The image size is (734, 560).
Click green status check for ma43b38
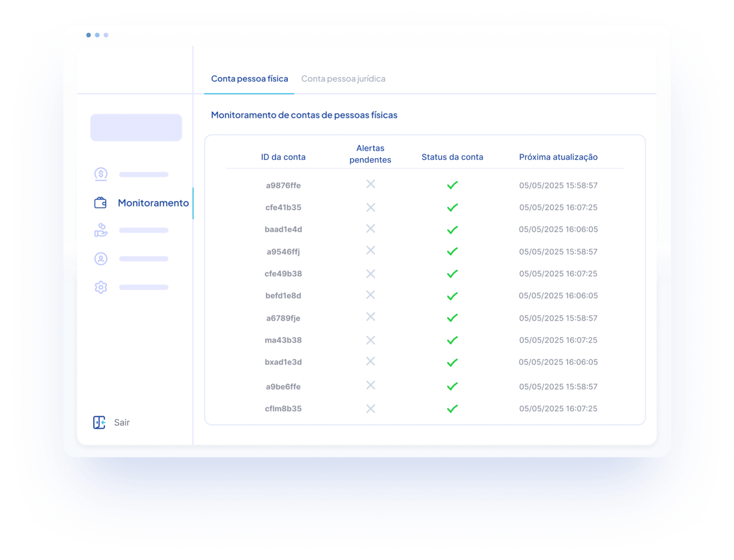pyautogui.click(x=453, y=340)
